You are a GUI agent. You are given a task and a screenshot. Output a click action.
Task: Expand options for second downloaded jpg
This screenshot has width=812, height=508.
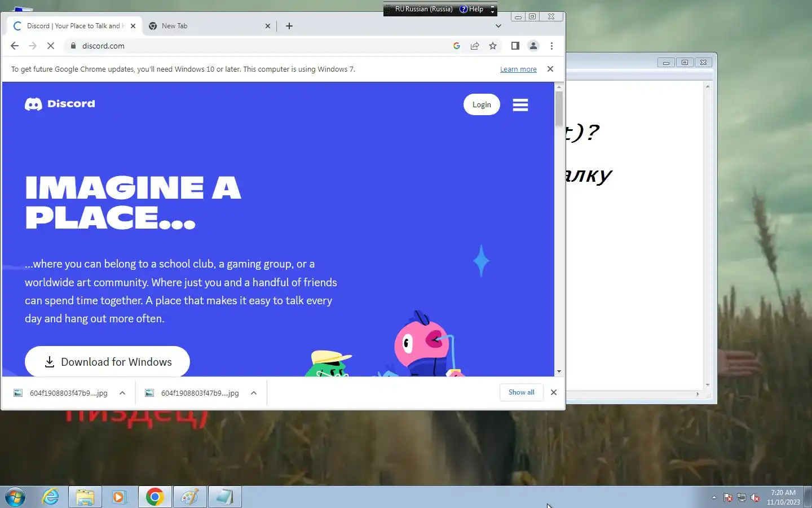pyautogui.click(x=254, y=393)
